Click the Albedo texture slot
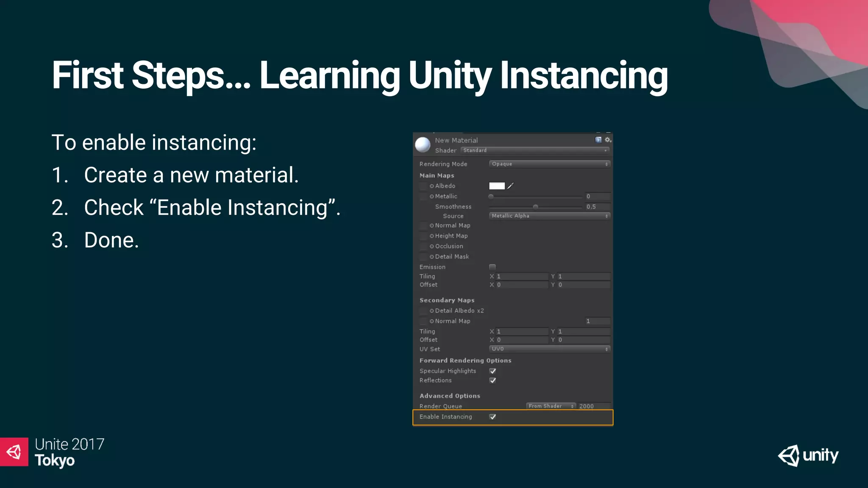Viewport: 868px width, 488px height. [x=423, y=186]
